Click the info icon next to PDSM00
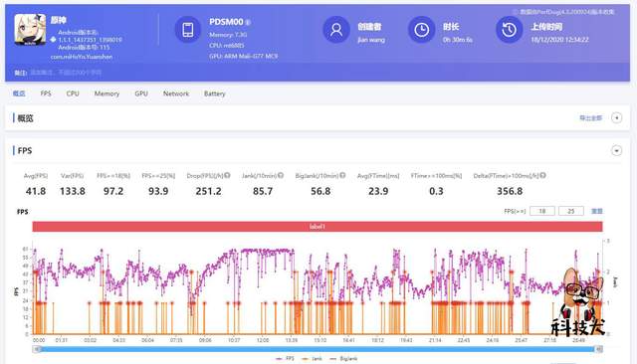637x364 pixels. tap(248, 23)
